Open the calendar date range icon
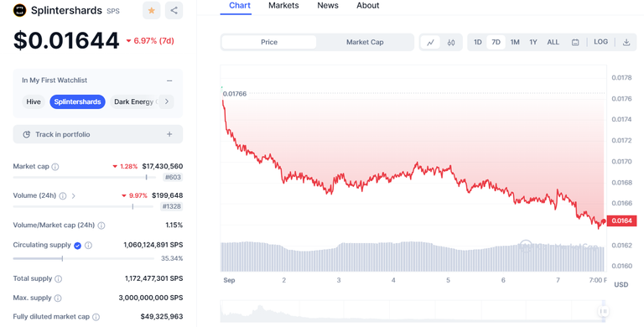The image size is (644, 327). (575, 42)
